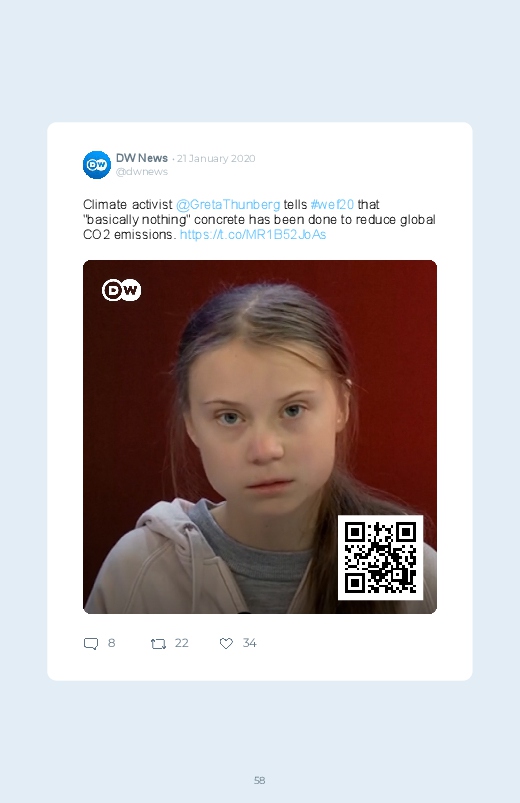Image resolution: width=520 pixels, height=803 pixels.
Task: Click the heart like icon
Action: (x=226, y=643)
